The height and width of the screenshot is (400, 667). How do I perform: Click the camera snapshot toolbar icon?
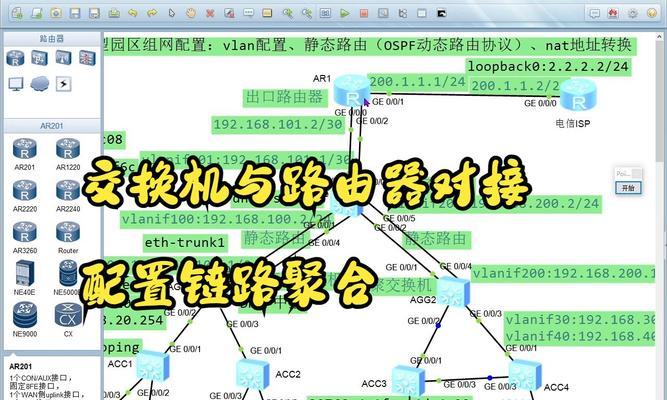click(x=56, y=13)
